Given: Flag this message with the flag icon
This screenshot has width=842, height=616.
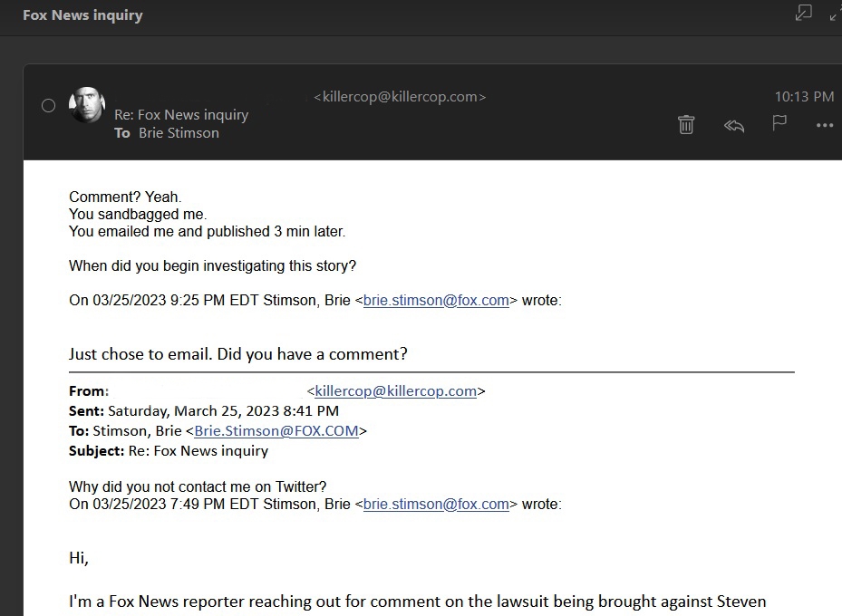Looking at the screenshot, I should [x=779, y=123].
